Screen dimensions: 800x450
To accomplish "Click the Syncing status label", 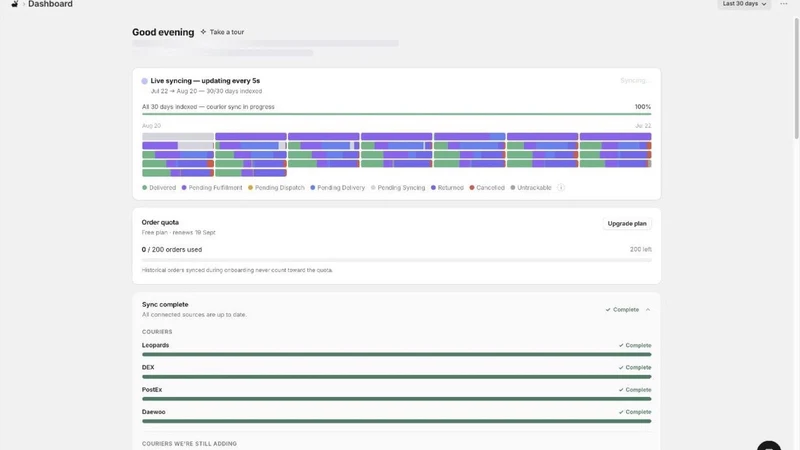I will 635,81.
